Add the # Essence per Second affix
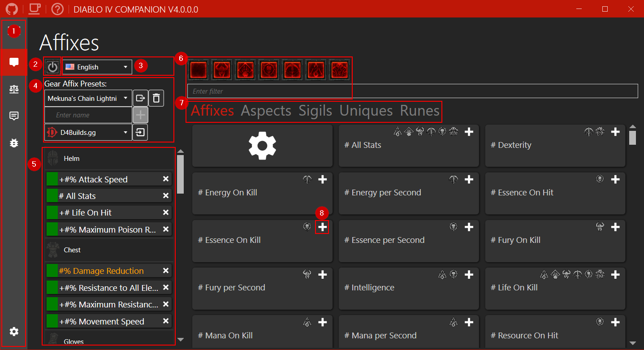The height and width of the screenshot is (350, 644). point(469,227)
